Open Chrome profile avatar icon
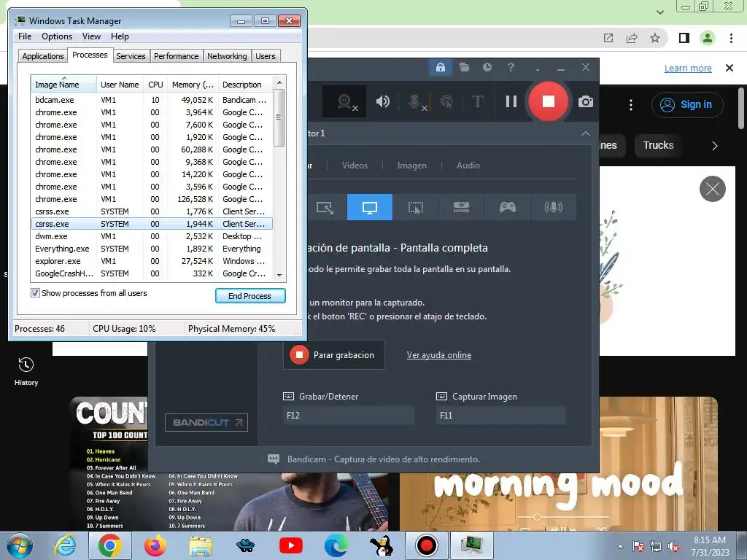Image resolution: width=747 pixels, height=560 pixels. tap(708, 38)
